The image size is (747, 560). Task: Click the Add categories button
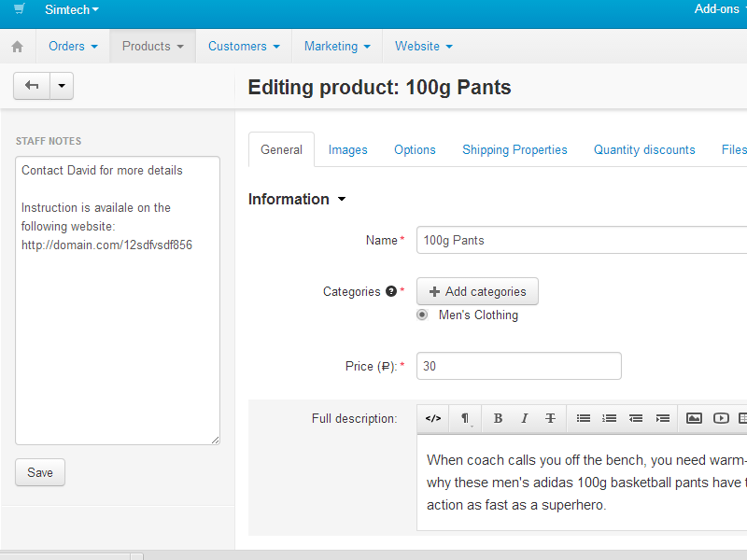point(477,291)
